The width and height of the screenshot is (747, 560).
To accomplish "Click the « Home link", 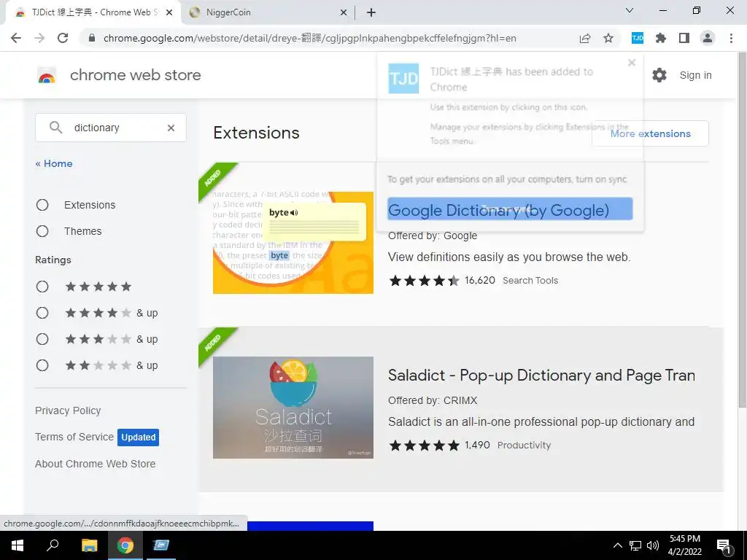I will click(54, 163).
